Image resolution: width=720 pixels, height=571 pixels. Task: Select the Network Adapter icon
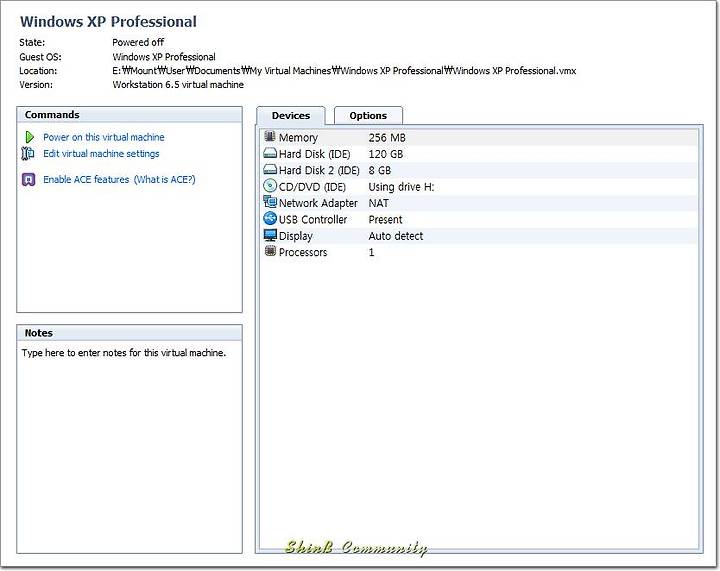click(x=270, y=202)
